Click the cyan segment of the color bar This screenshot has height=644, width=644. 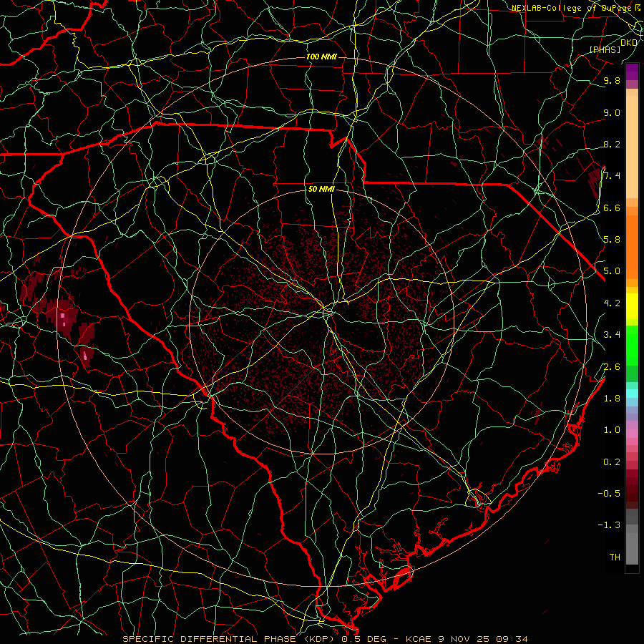[x=632, y=394]
